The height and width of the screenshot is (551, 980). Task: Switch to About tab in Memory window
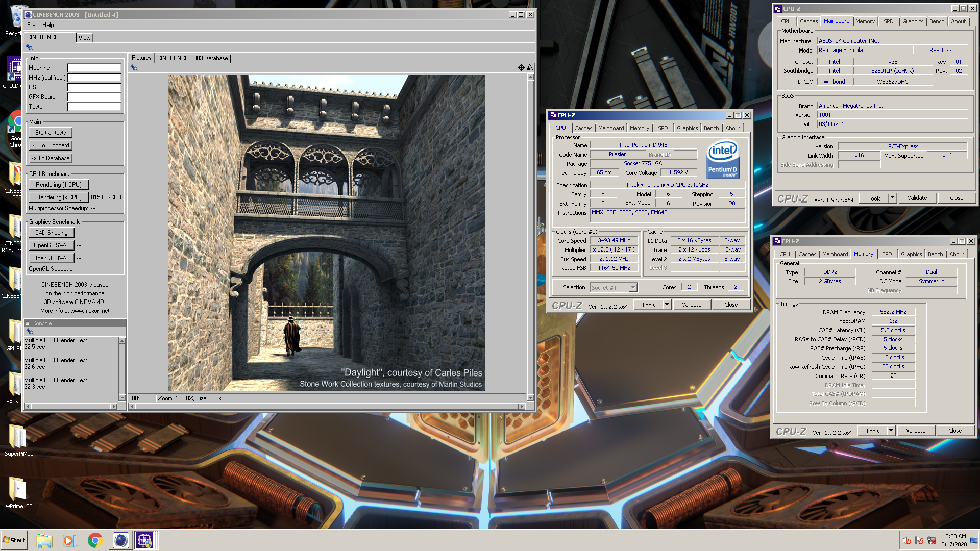click(957, 254)
